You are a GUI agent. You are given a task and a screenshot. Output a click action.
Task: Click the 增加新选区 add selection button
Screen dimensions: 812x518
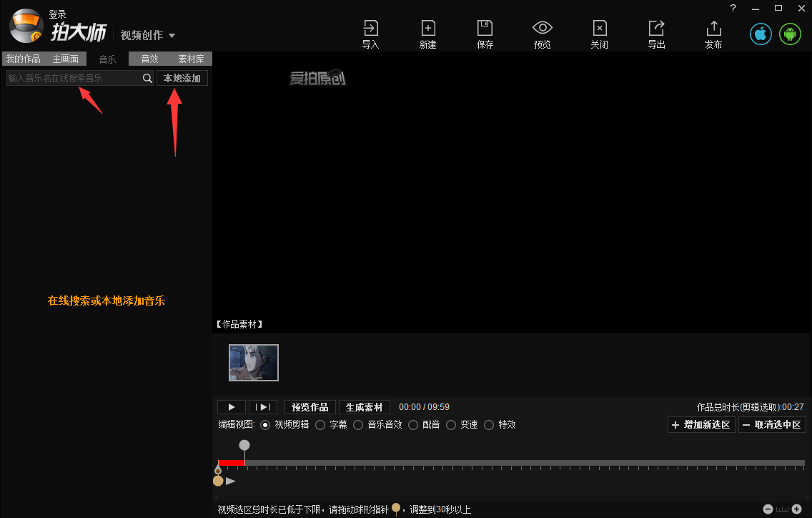click(700, 424)
